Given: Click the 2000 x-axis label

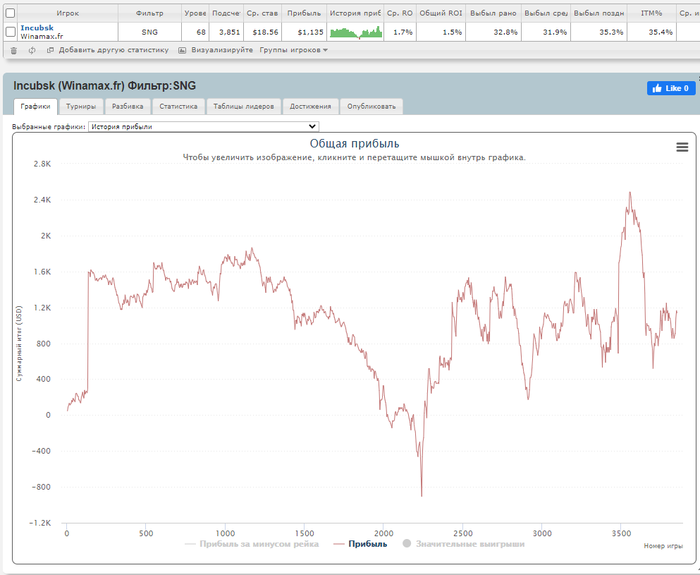Looking at the screenshot, I should click(x=383, y=533).
